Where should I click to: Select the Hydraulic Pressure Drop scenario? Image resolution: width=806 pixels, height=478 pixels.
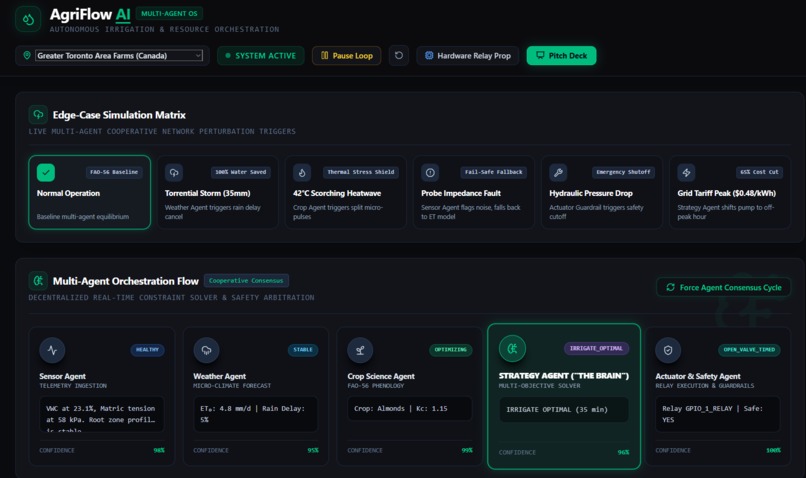coord(601,192)
